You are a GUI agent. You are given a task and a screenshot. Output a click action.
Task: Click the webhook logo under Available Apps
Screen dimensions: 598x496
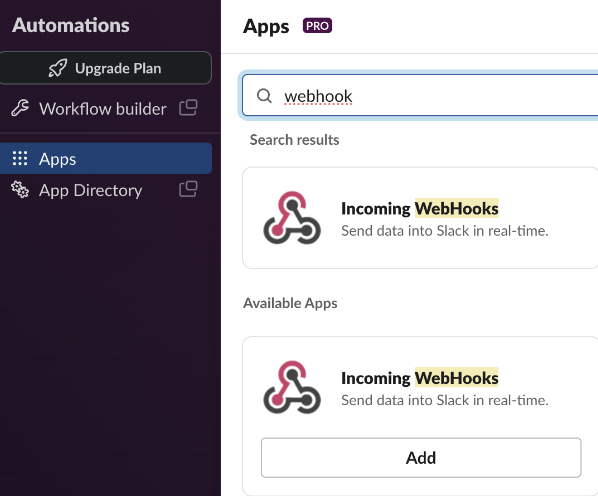(292, 387)
